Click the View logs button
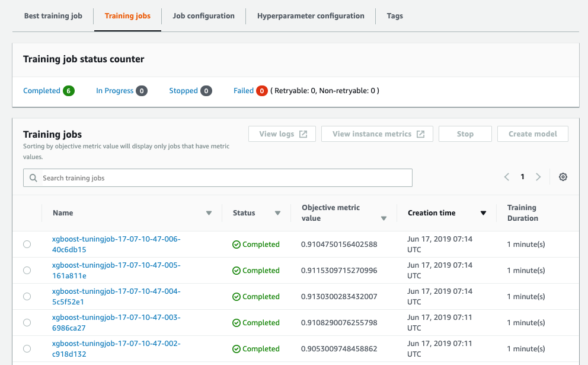 coord(282,134)
